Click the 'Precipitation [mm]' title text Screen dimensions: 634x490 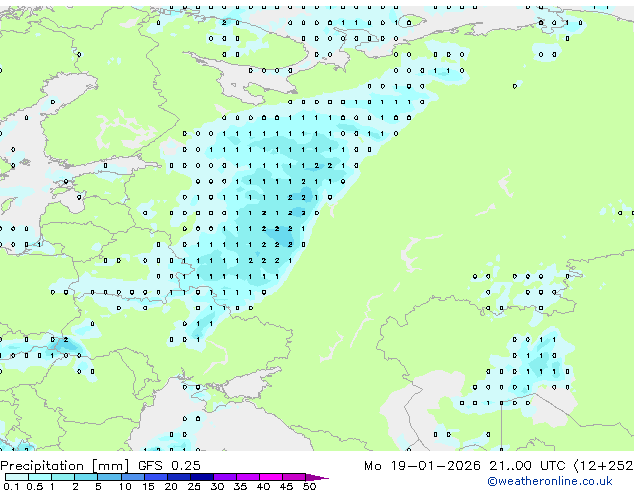pyautogui.click(x=65, y=466)
